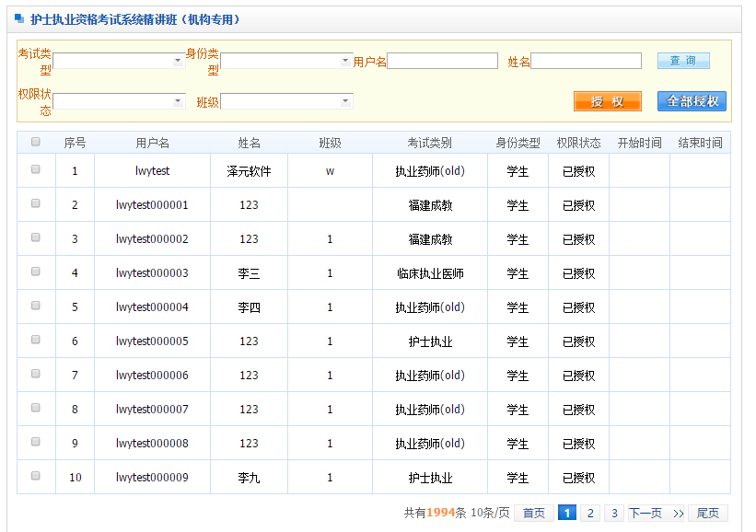Go to page 2 in pagination
The width and height of the screenshot is (756, 532).
(x=590, y=514)
